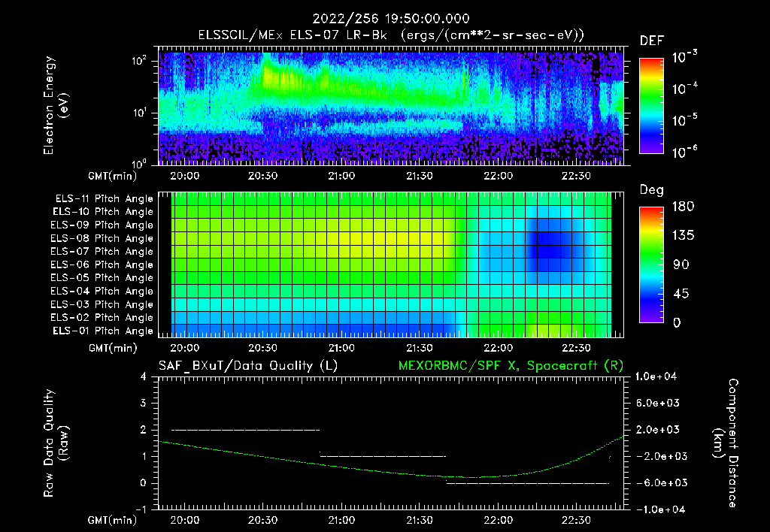Click the GMT(min) label under the data quality panel
This screenshot has width=770, height=532.
[x=113, y=520]
